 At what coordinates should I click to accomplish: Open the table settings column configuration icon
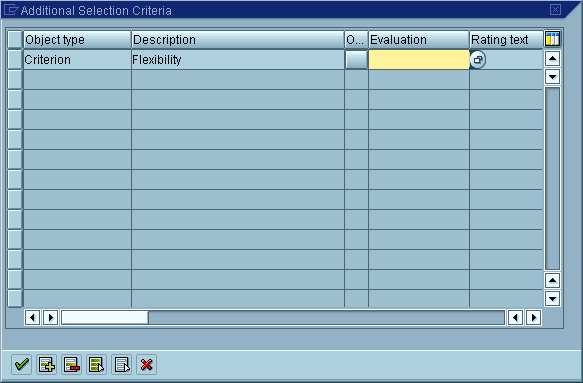552,39
